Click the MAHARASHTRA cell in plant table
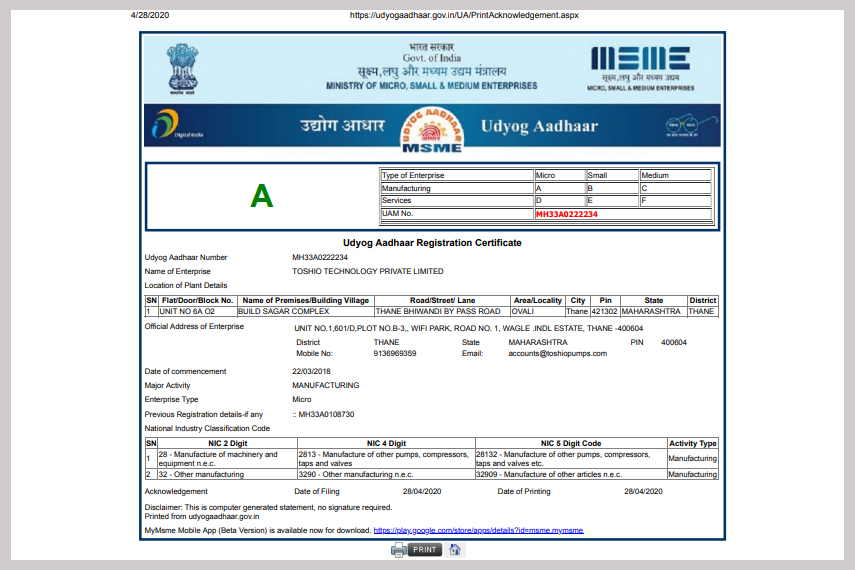855x570 pixels. pos(653,311)
